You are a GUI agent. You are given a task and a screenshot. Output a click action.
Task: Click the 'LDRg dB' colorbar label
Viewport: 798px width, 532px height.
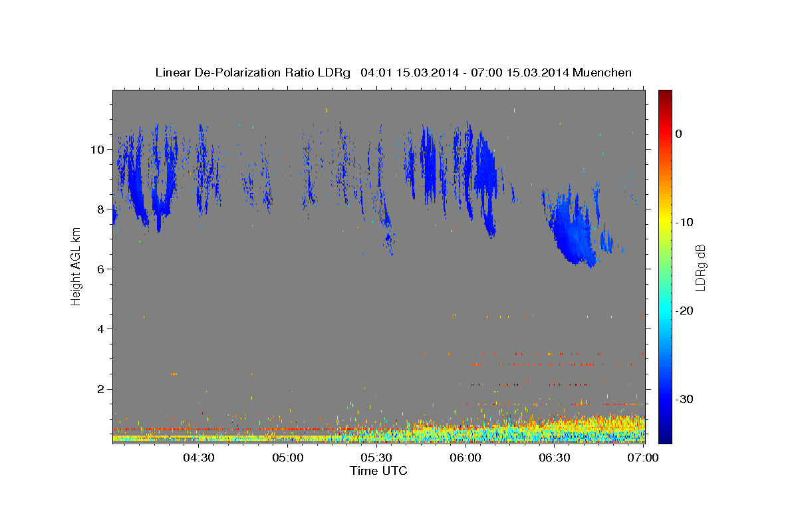coord(700,267)
